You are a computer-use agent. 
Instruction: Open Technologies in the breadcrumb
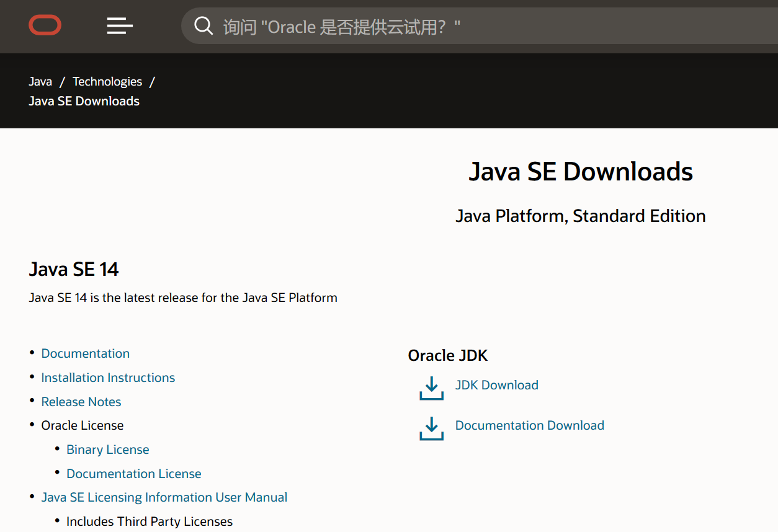(x=107, y=81)
